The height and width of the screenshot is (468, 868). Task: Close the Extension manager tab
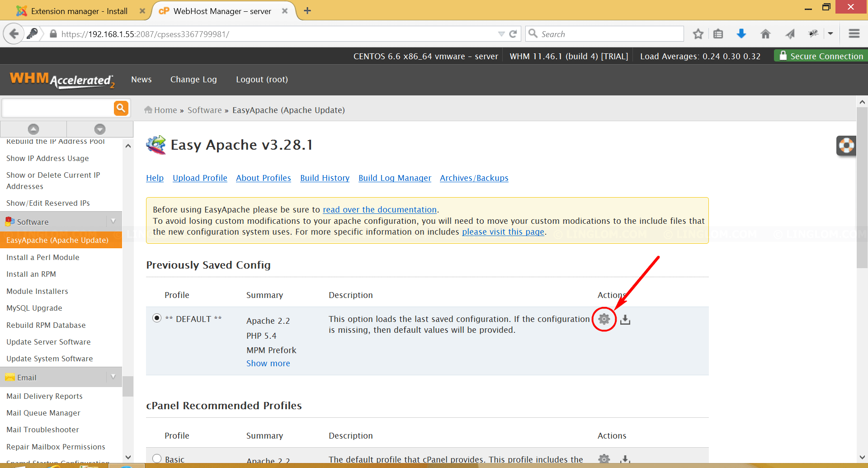pos(142,11)
